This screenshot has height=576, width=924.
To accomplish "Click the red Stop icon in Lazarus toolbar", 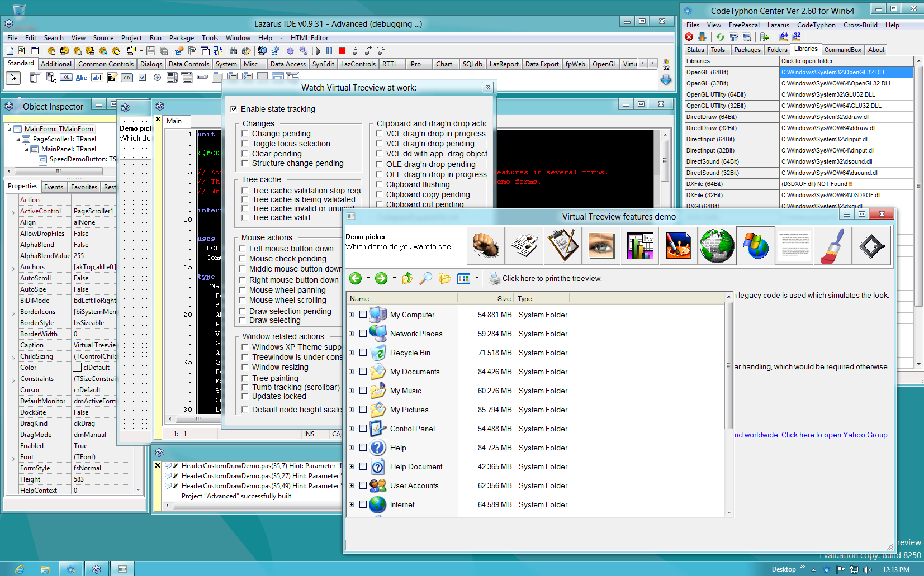I will point(342,51).
